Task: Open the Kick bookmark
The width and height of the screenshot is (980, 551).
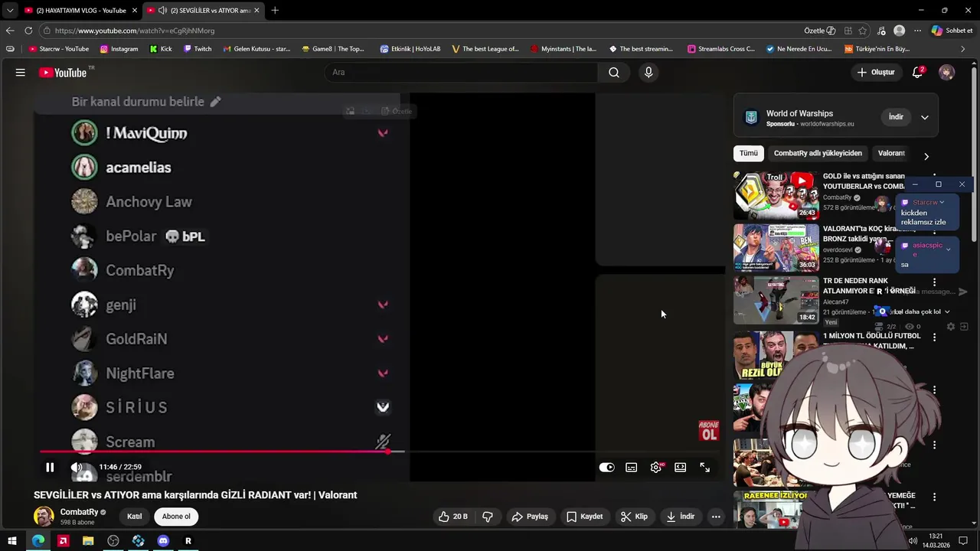Action: tap(161, 49)
